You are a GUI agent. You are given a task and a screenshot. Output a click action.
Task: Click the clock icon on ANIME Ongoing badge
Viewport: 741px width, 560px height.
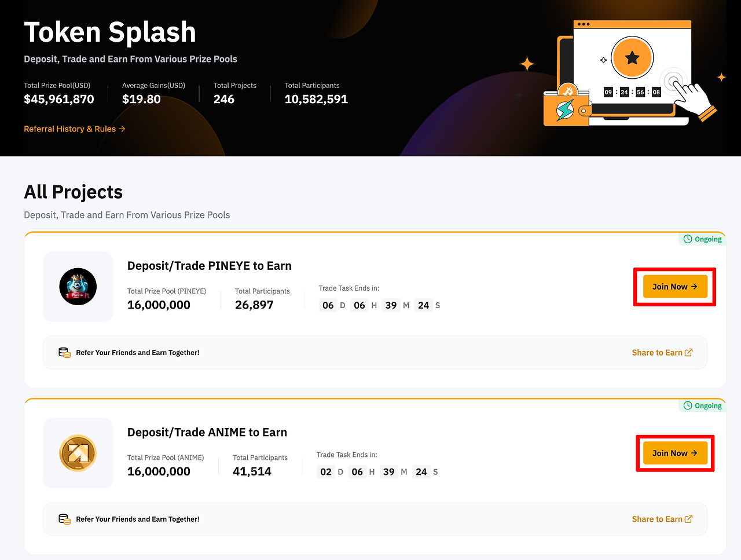pyautogui.click(x=688, y=405)
